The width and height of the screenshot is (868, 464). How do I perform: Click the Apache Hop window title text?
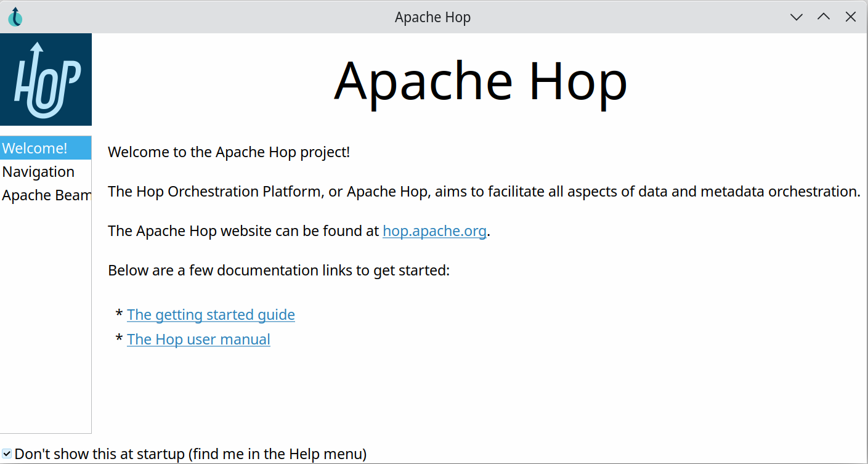tap(432, 17)
